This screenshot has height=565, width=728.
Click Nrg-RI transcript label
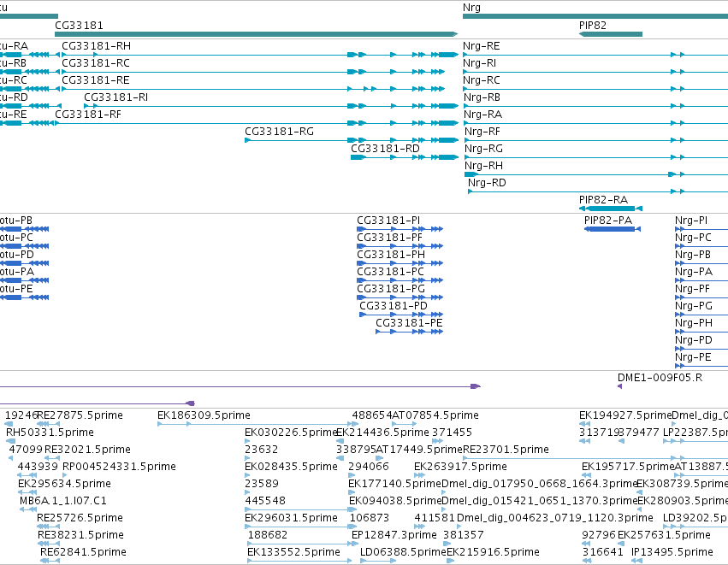pyautogui.click(x=479, y=63)
